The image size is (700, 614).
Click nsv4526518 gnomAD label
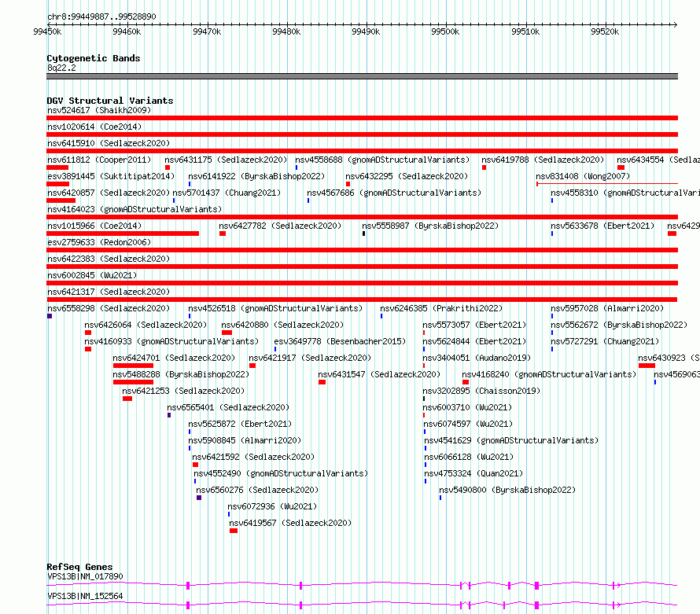tap(275, 308)
